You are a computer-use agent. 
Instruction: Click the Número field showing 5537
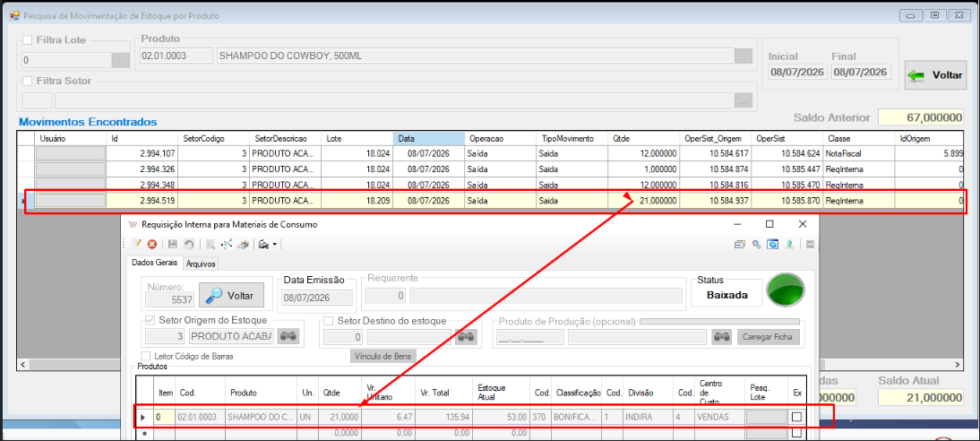pyautogui.click(x=170, y=299)
